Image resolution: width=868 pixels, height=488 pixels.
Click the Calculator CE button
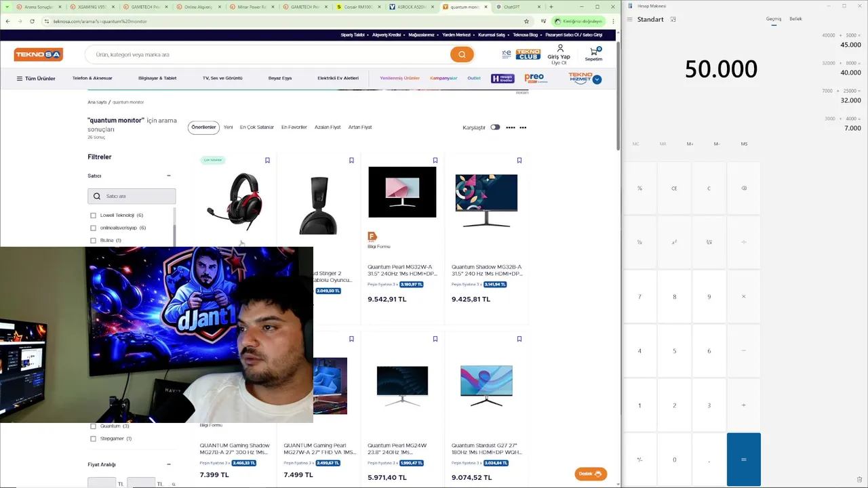pos(674,188)
